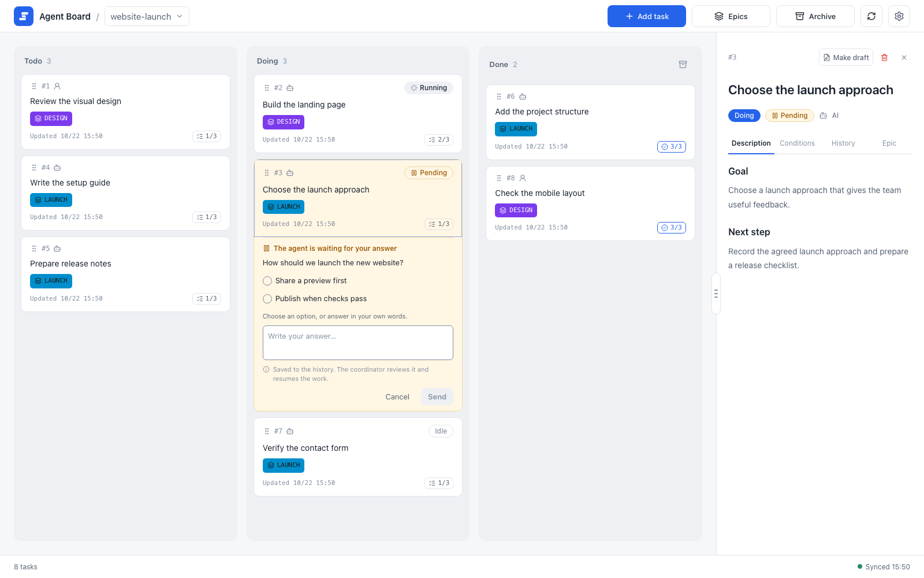Viewport: 924px width, 578px height.
Task: Open settings via the gear icon
Action: [x=899, y=16]
